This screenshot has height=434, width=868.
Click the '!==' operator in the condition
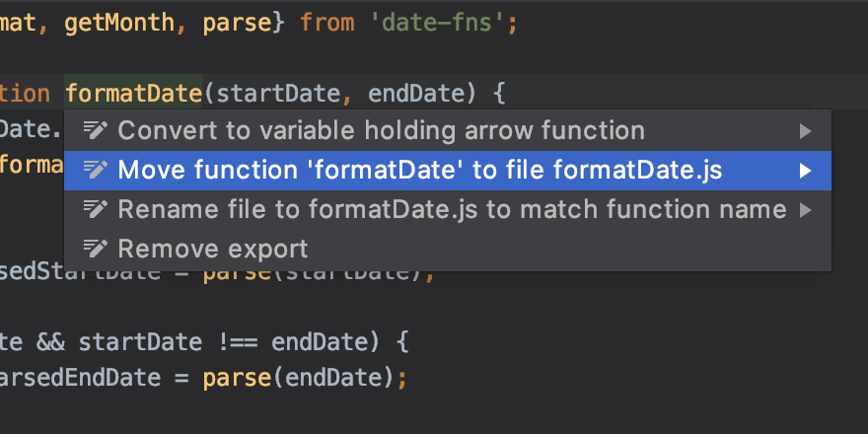point(237,342)
